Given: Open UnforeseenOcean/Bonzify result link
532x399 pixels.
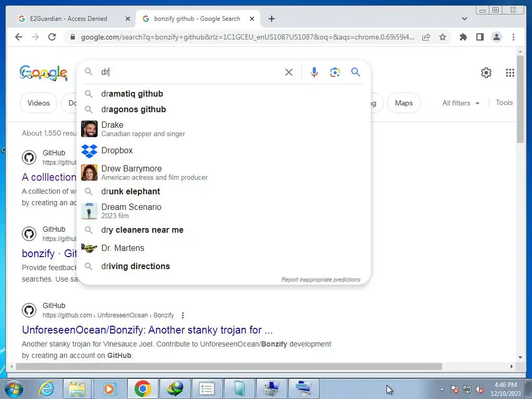Looking at the screenshot, I should pyautogui.click(x=147, y=330).
